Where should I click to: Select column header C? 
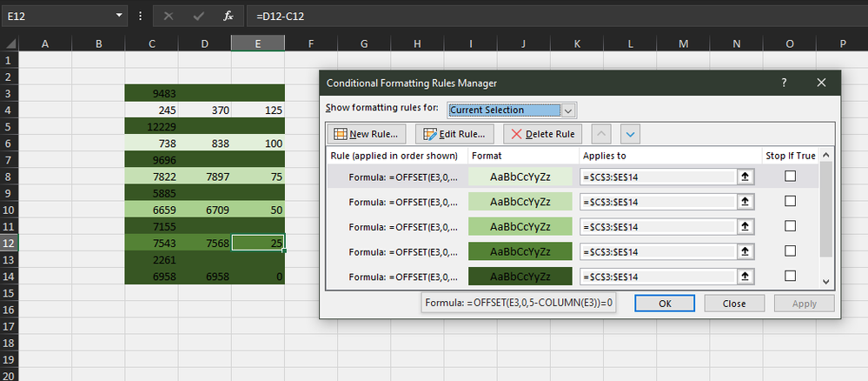152,43
